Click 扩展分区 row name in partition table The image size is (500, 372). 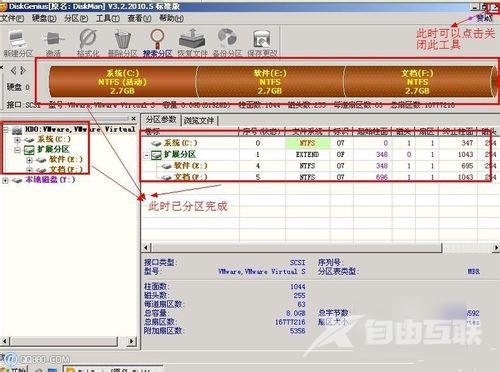tap(180, 154)
